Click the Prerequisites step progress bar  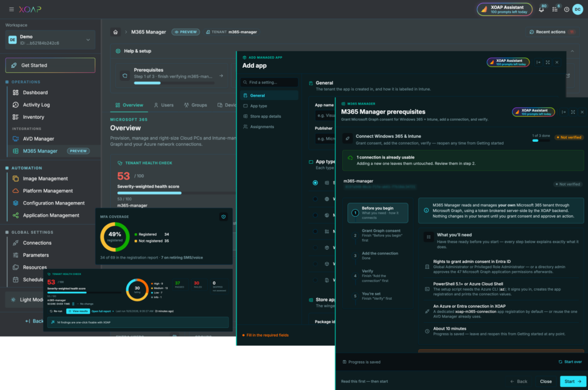coord(175,83)
